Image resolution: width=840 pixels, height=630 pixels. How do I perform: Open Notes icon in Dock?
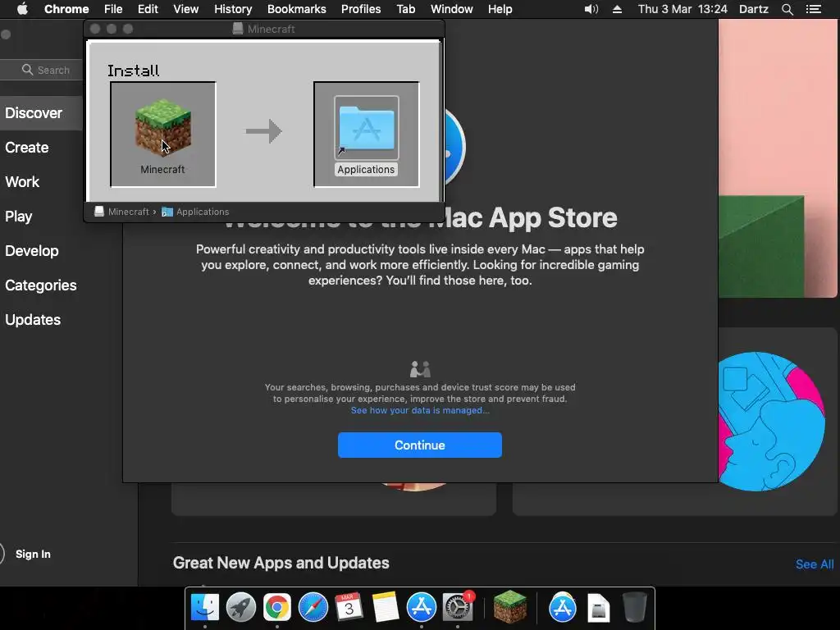[x=386, y=608]
